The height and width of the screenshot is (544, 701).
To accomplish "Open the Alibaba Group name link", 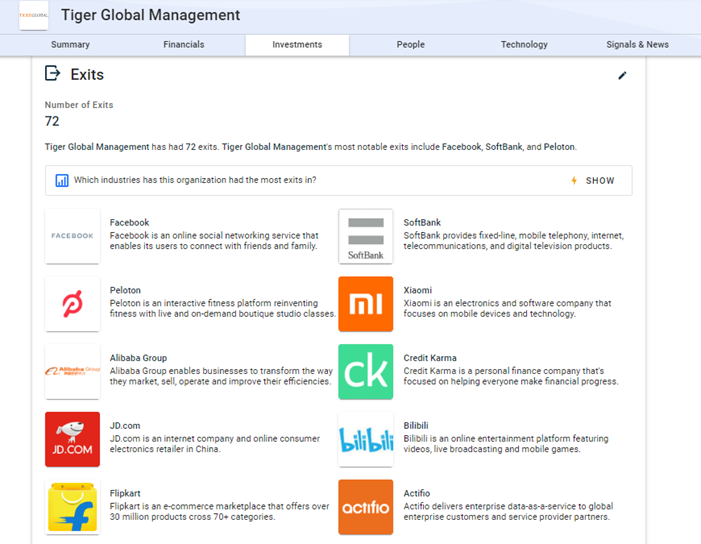I will (x=138, y=358).
